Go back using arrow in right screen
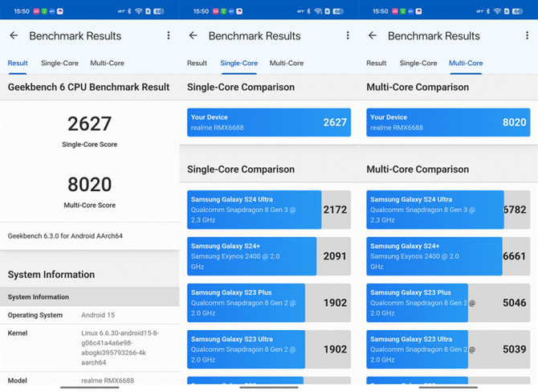 click(373, 35)
